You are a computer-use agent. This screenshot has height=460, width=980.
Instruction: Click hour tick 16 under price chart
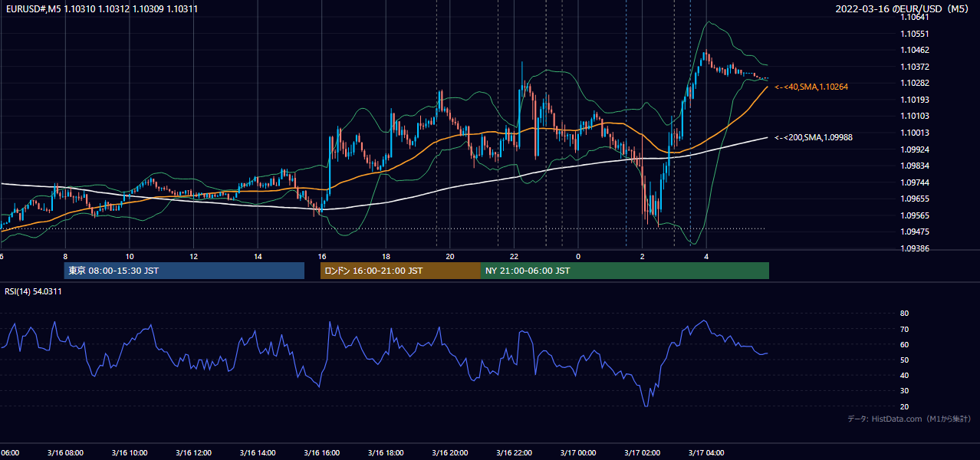pyautogui.click(x=321, y=256)
